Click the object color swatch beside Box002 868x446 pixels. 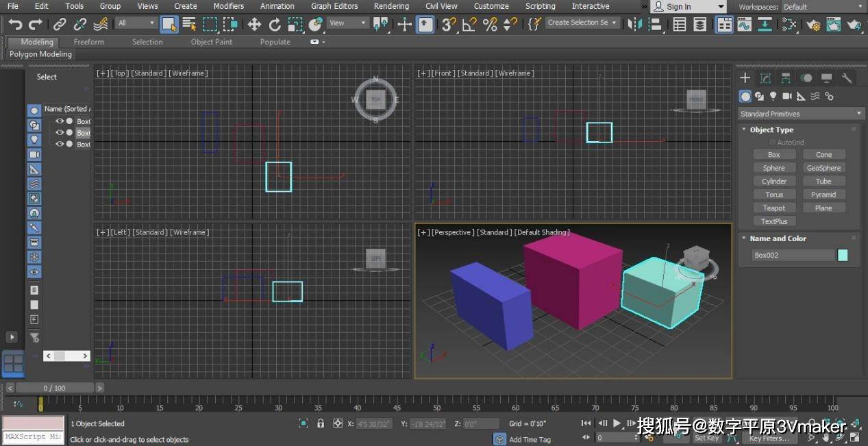(x=843, y=255)
